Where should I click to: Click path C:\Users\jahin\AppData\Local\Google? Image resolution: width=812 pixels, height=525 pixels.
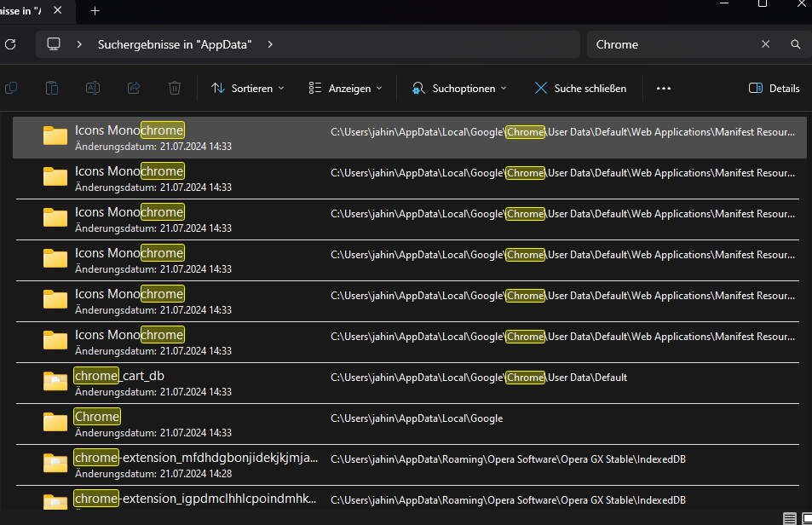pyautogui.click(x=417, y=418)
